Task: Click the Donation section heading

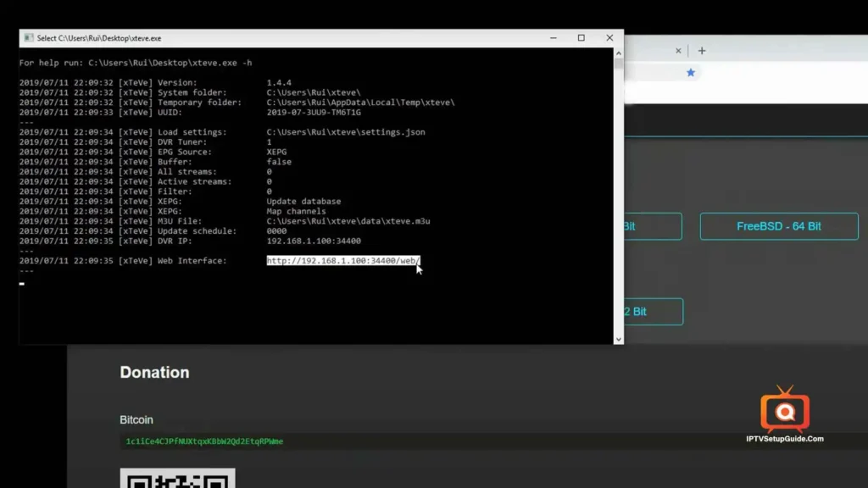Action: click(x=154, y=372)
